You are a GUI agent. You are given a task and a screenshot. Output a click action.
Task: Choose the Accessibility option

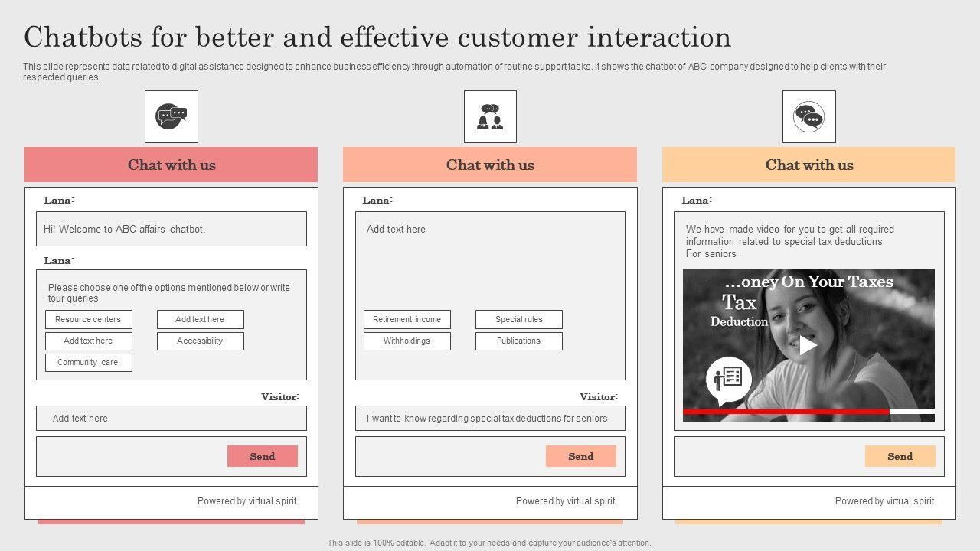[x=200, y=341]
